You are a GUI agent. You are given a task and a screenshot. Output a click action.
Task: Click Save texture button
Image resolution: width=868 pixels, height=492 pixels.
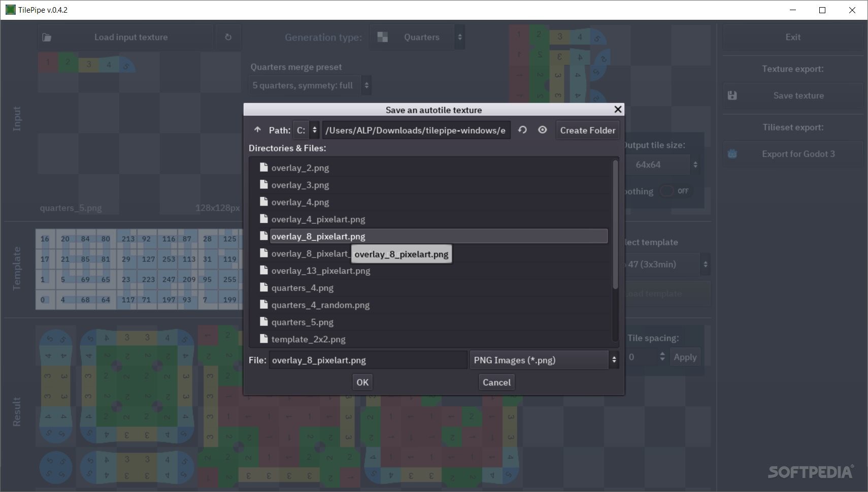click(x=793, y=95)
